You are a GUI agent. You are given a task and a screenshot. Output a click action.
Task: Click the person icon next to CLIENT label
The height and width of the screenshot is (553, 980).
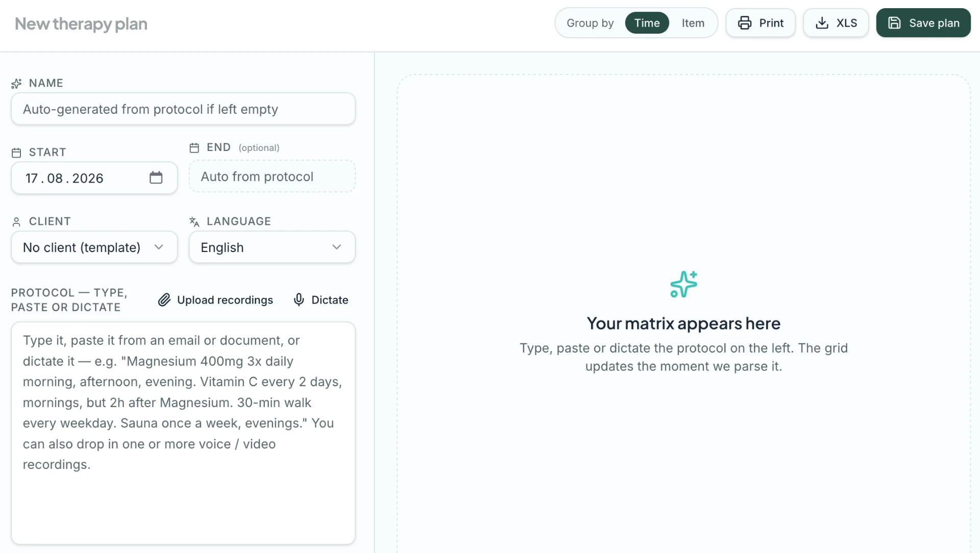tap(16, 222)
